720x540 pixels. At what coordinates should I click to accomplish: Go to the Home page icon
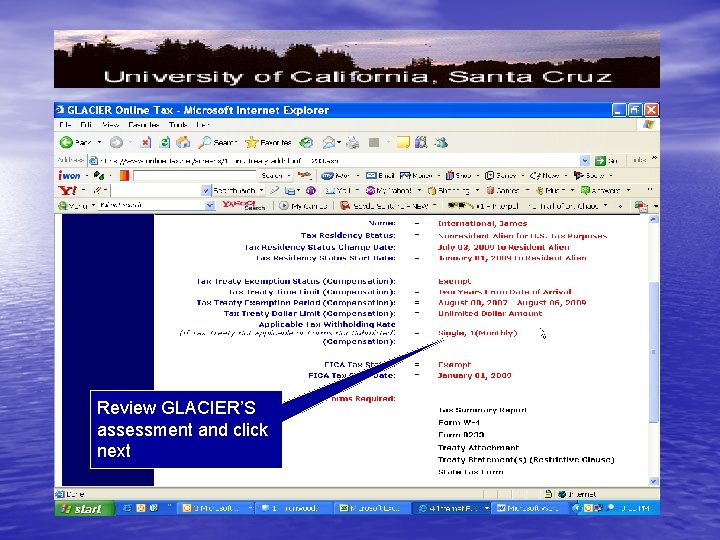click(183, 142)
